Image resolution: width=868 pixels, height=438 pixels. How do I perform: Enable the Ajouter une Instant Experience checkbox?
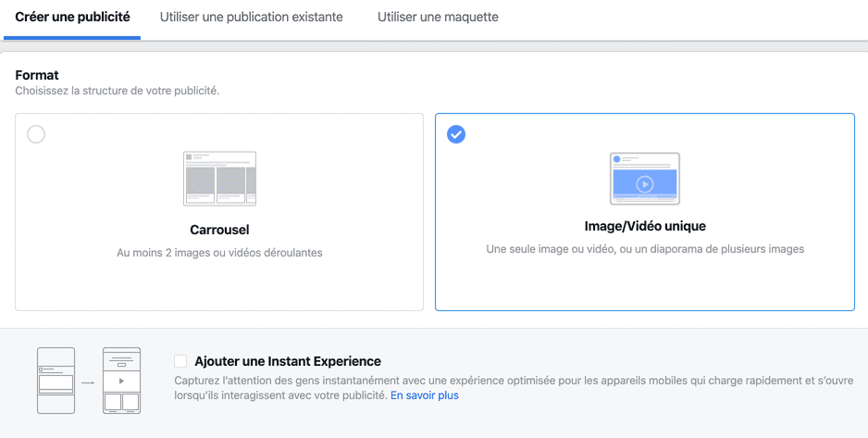[180, 361]
